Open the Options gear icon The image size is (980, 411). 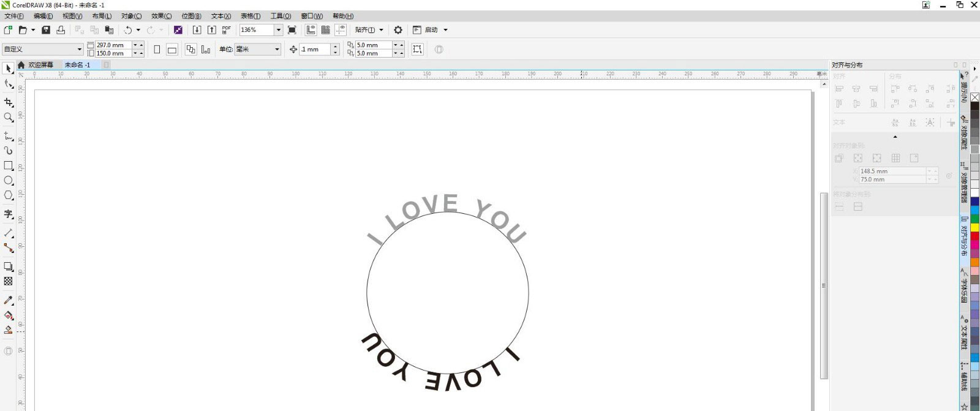pyautogui.click(x=398, y=30)
